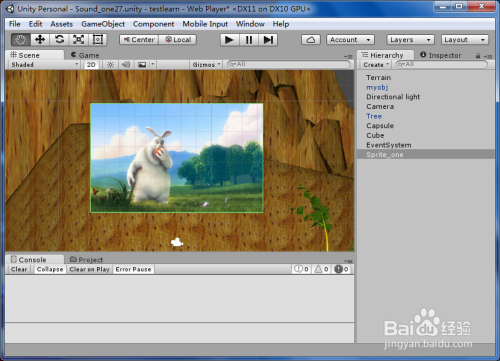500x361 pixels.
Task: Toggle error message count filter
Action: [x=341, y=269]
